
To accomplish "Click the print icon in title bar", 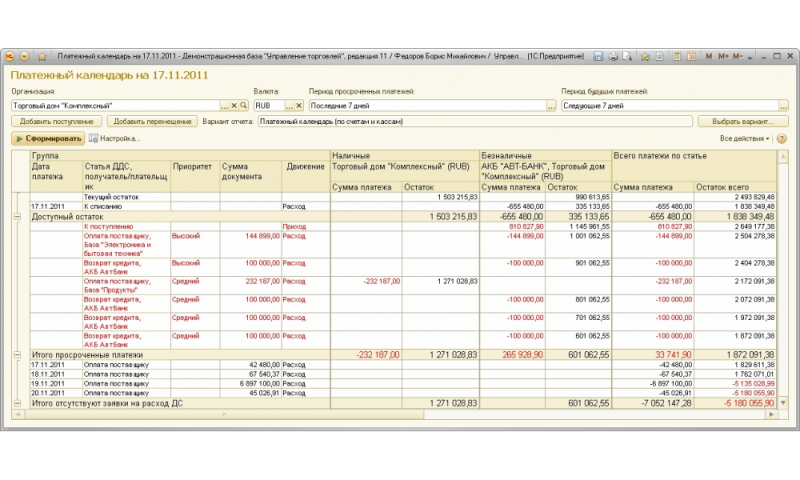I will coord(613,57).
